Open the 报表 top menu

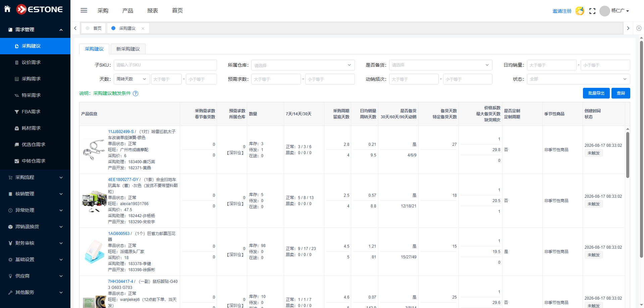(153, 11)
